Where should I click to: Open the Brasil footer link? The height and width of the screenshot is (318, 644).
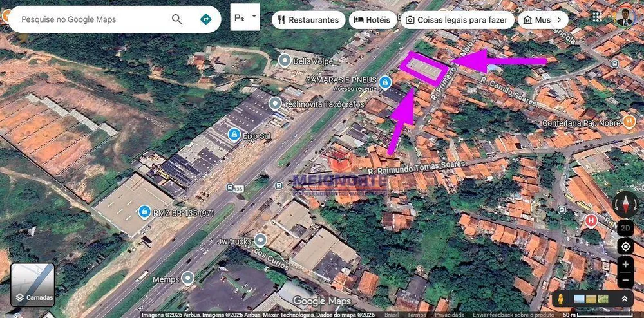tap(392, 315)
